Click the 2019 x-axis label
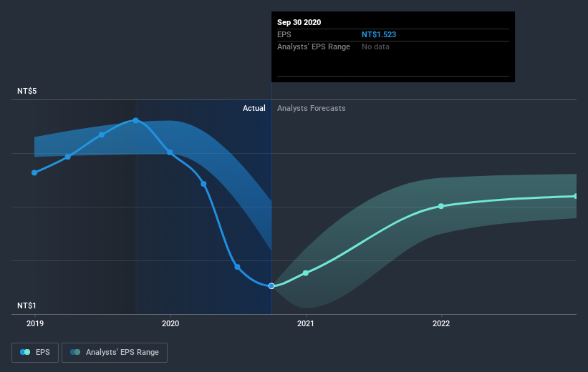Image resolution: width=588 pixels, height=372 pixels. [35, 323]
